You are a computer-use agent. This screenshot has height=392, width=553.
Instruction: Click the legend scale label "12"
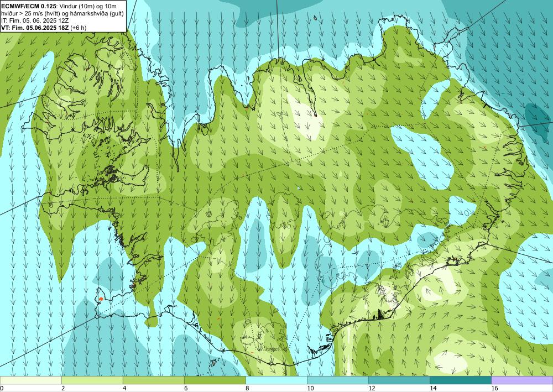(371, 388)
